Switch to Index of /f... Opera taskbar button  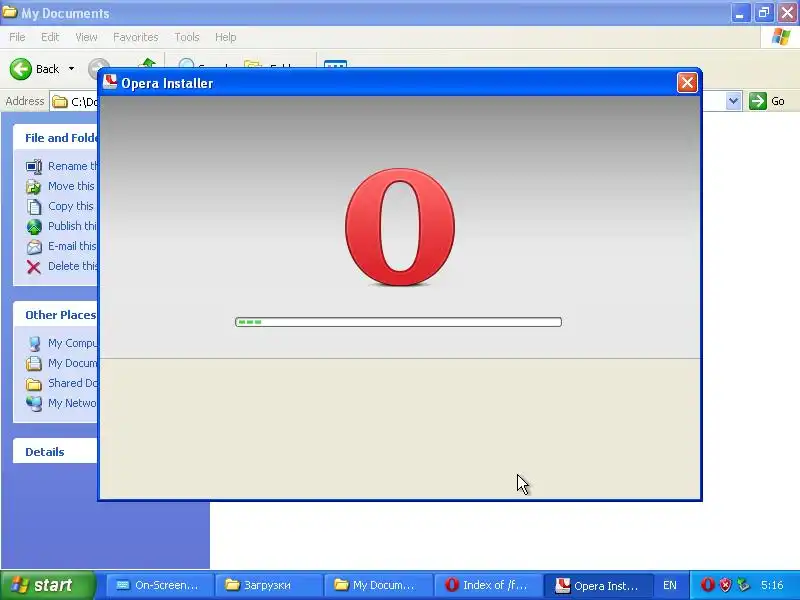488,585
